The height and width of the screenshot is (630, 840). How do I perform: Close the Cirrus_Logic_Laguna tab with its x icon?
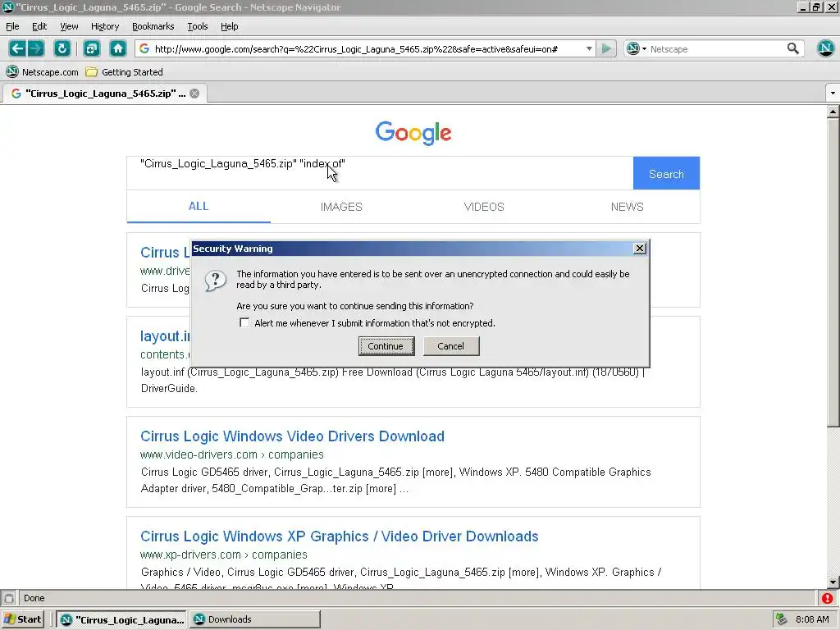(194, 94)
